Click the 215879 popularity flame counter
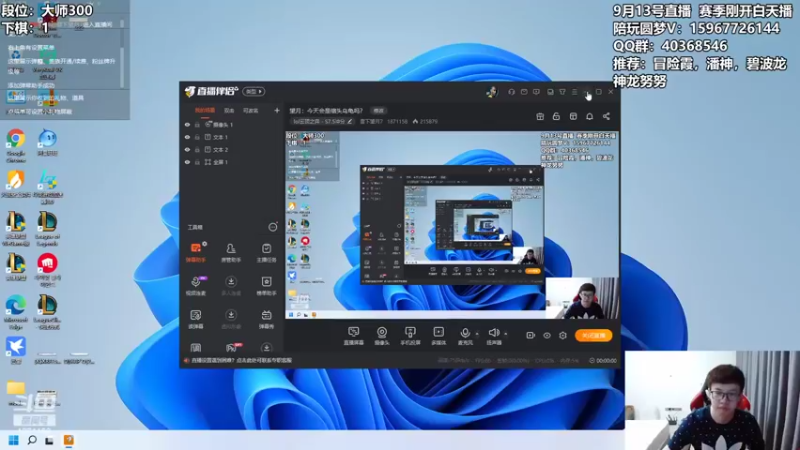Screen dimensions: 800x450 [x=425, y=121]
